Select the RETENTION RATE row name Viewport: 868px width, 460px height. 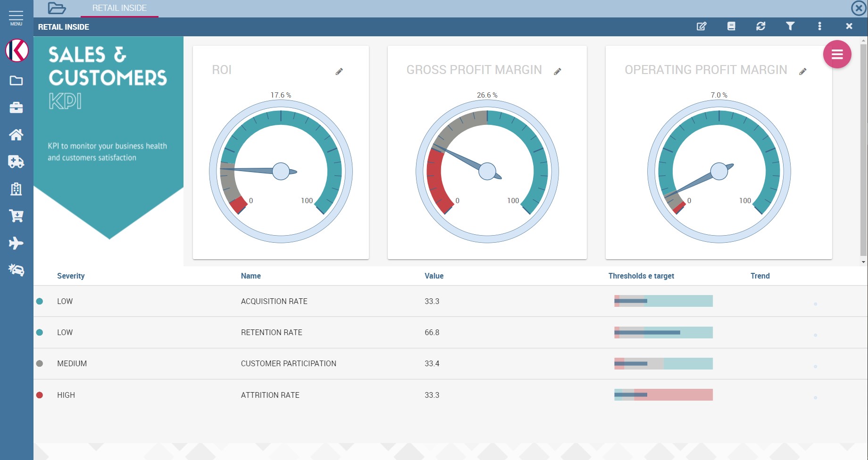[x=271, y=332]
